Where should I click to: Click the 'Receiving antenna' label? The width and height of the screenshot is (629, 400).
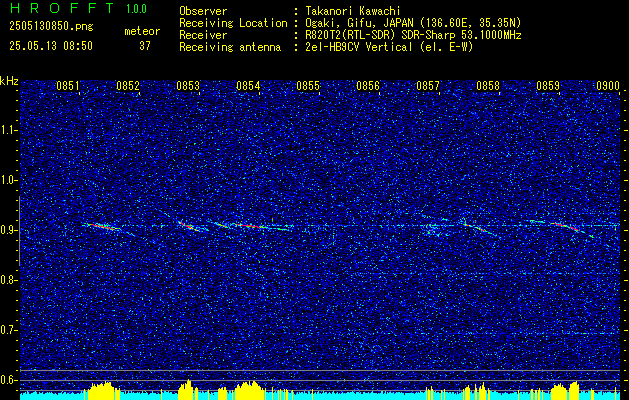tap(230, 47)
